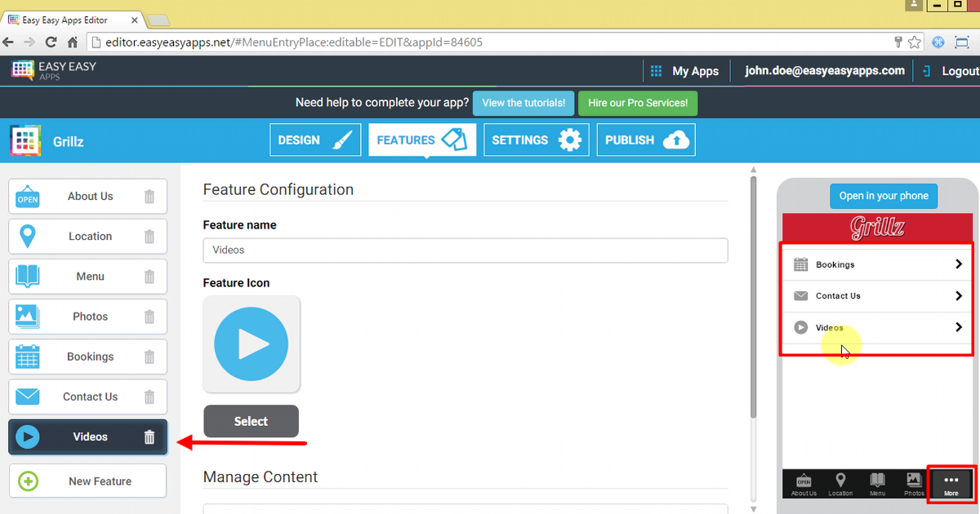Expand Contact Us arrow in phone preview
980x514 pixels.
(x=959, y=296)
